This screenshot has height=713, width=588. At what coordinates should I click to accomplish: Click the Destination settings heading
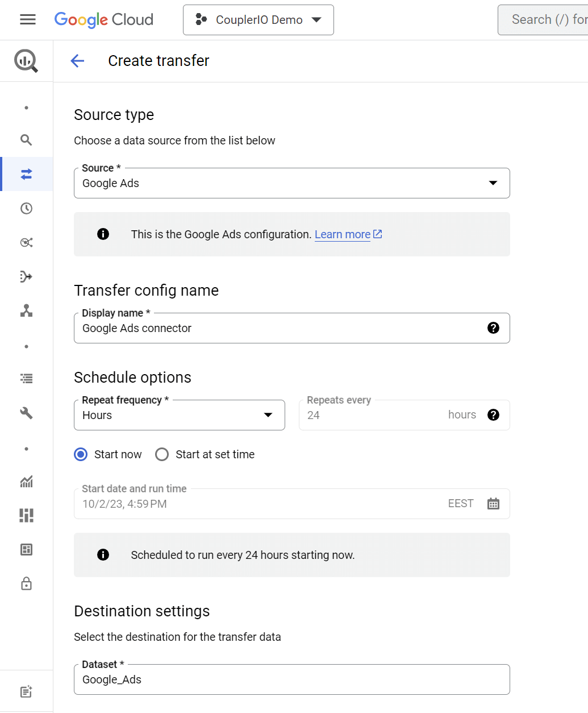click(x=142, y=611)
